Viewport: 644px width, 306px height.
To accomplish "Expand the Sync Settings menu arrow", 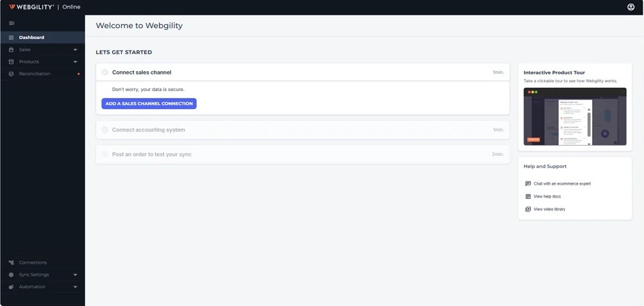I will click(75, 275).
